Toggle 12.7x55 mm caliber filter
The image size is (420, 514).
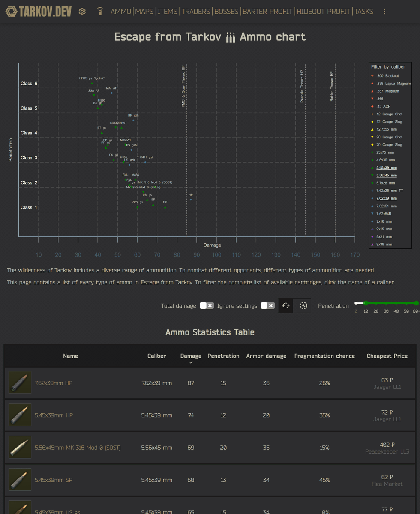point(387,129)
